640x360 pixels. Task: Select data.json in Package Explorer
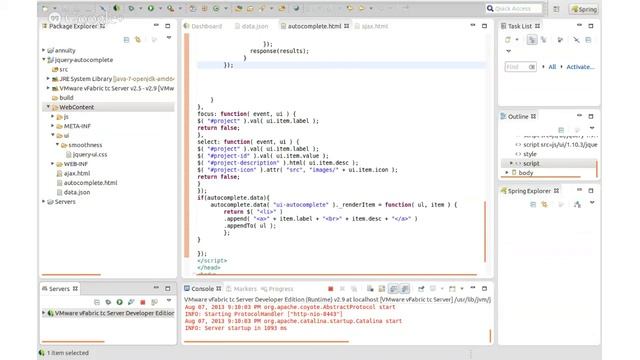point(77,192)
